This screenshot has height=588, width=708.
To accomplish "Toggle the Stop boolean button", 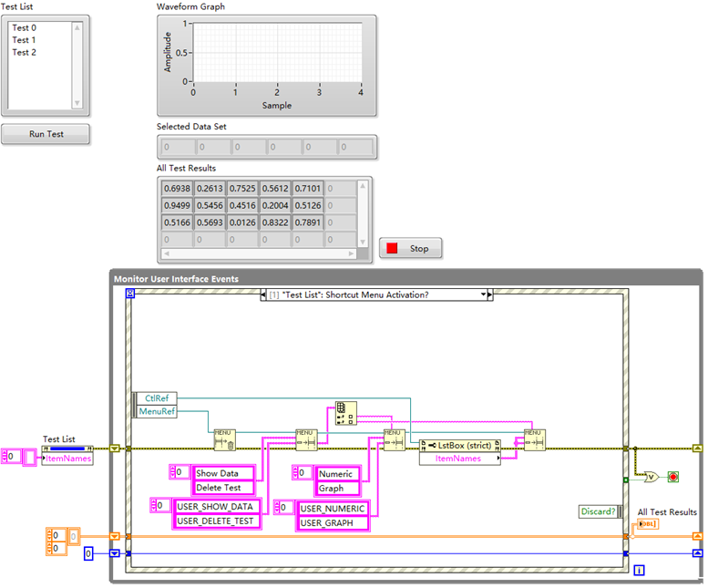I will tap(410, 248).
